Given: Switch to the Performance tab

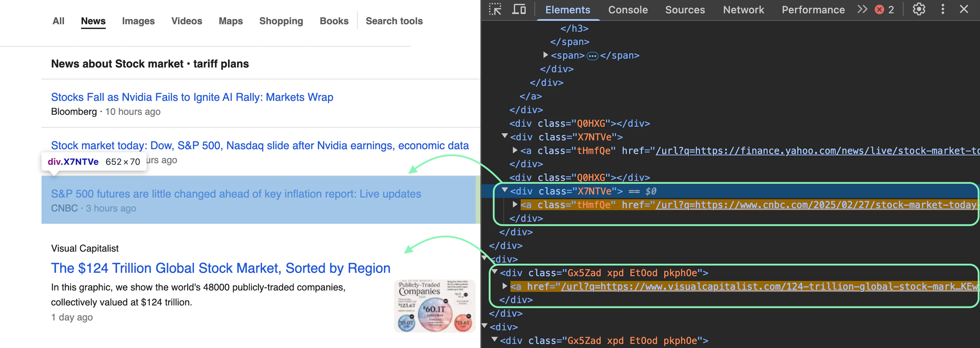Looking at the screenshot, I should [x=813, y=10].
